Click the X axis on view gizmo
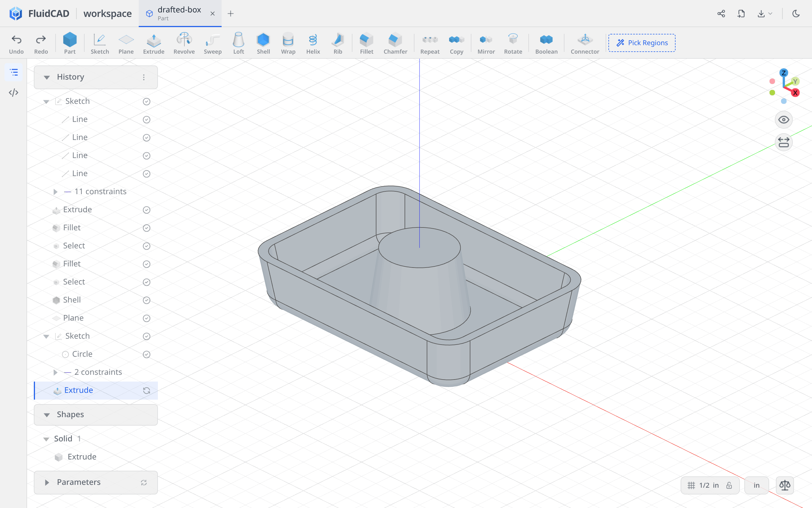The height and width of the screenshot is (508, 812). pos(795,93)
